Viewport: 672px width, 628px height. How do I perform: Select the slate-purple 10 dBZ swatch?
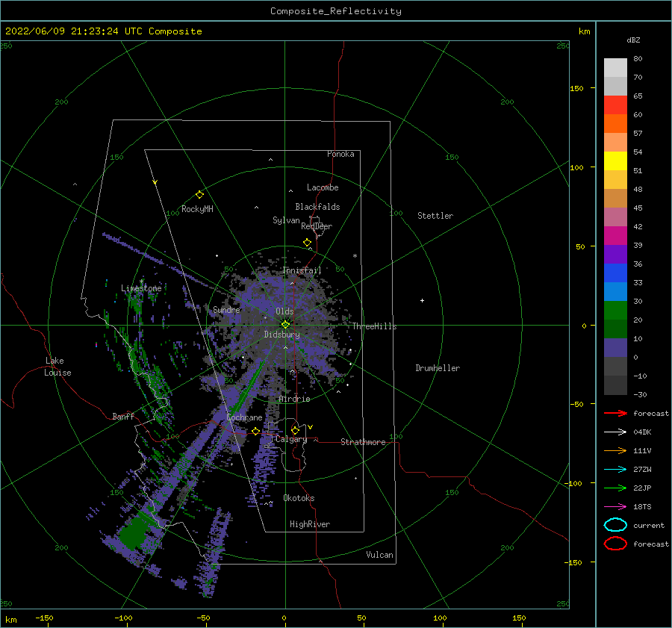(x=615, y=347)
